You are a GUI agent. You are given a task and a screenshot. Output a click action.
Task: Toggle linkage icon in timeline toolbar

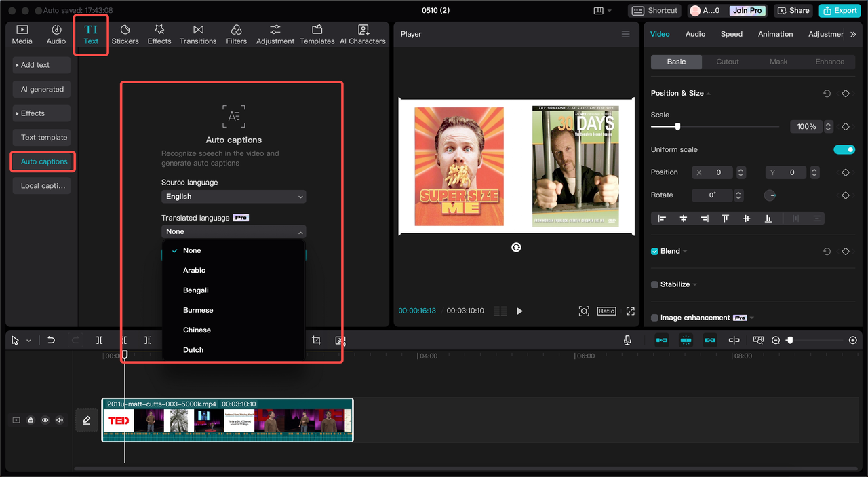click(x=710, y=339)
